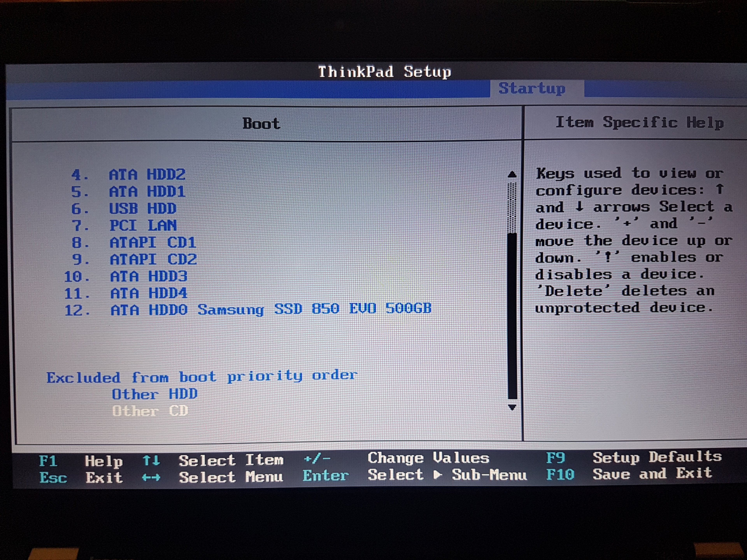Select highlighted Other CD item
Image resolution: width=747 pixels, height=560 pixels.
[150, 411]
